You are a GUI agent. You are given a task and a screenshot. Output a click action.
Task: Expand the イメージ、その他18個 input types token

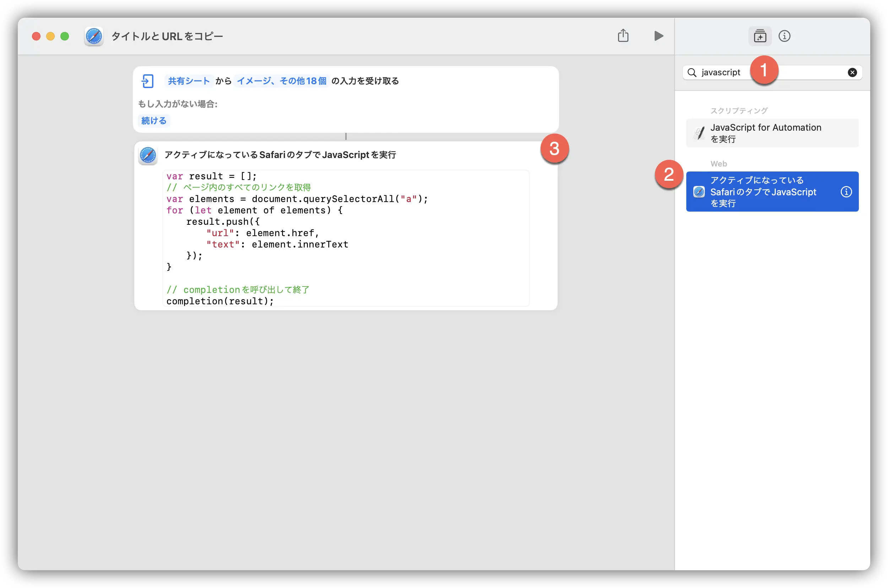click(x=281, y=81)
